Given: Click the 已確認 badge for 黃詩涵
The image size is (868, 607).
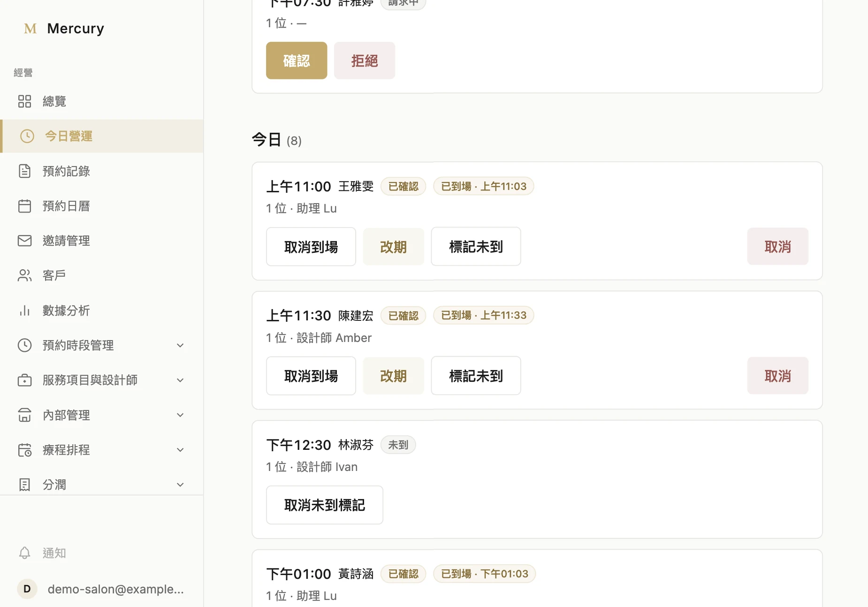Looking at the screenshot, I should click(x=403, y=574).
